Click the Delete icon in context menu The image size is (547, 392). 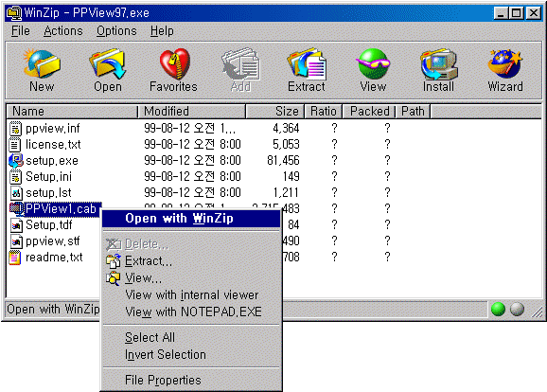pos(114,244)
